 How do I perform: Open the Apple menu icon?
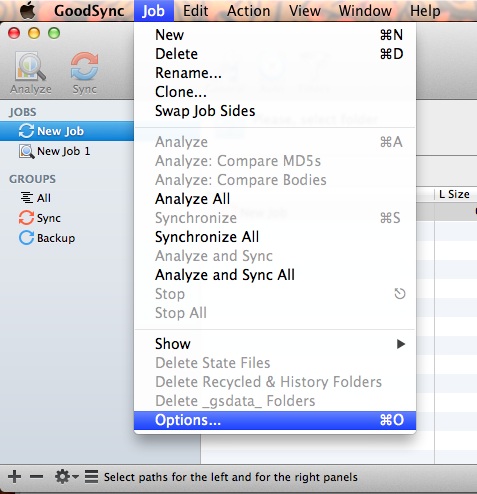click(x=28, y=10)
